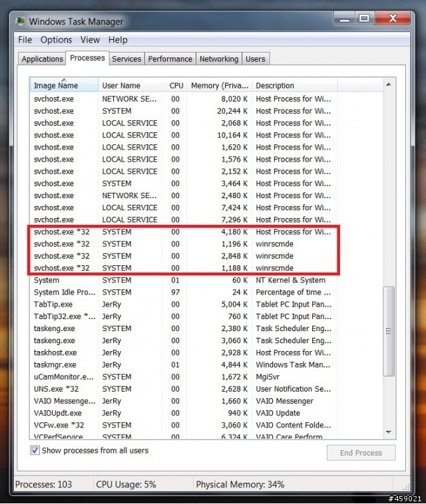This screenshot has height=504, width=426.
Task: Sort by CPU column header
Action: (174, 85)
